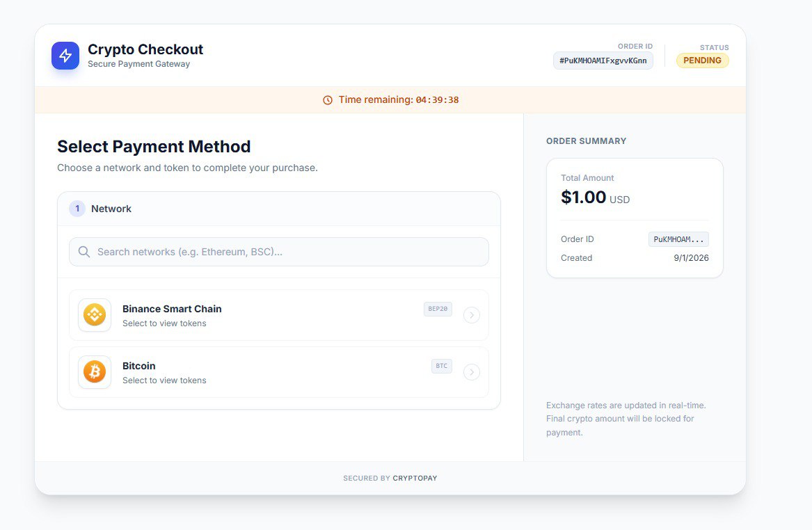812x530 pixels.
Task: Click the clock icon beside Time remaining
Action: (x=328, y=100)
